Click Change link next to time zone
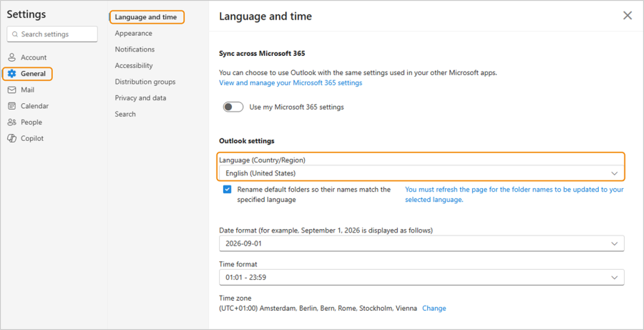The height and width of the screenshot is (330, 644). (x=434, y=309)
